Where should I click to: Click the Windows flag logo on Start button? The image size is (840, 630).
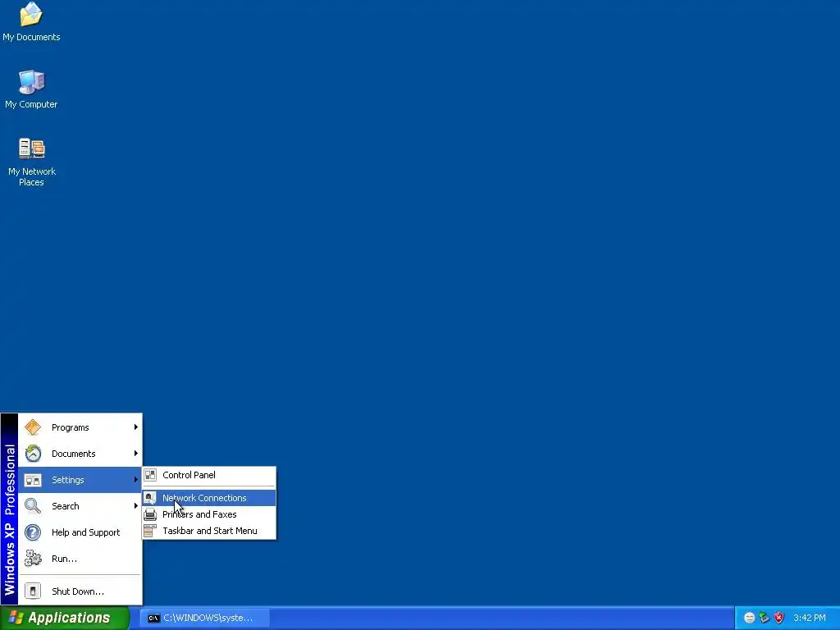[x=16, y=618]
